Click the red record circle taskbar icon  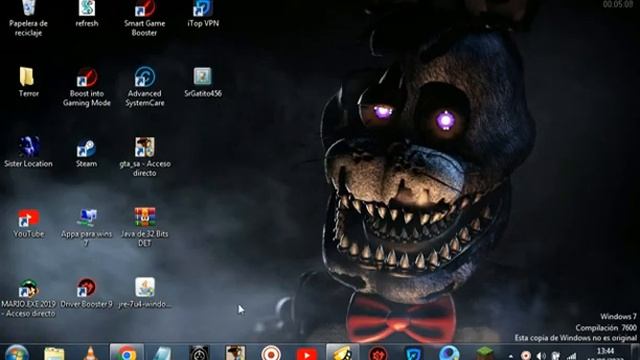tap(271, 353)
